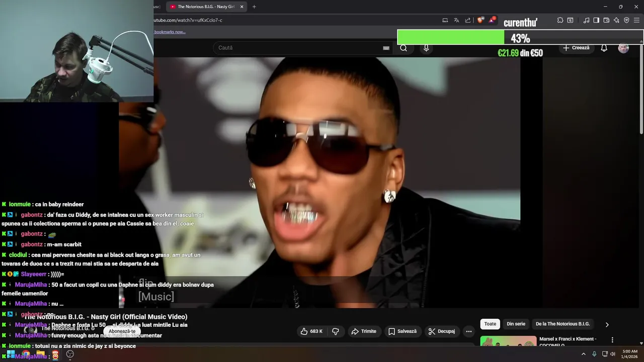Open The Notorious B.I.G. channel avatar
Screen dimensions: 644x362
coord(31,329)
